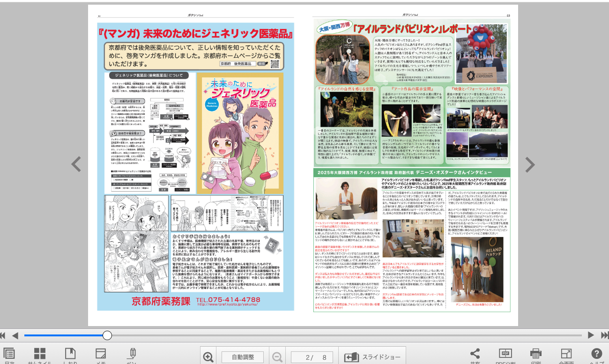Open the thumbnail (サムネイル) view
This screenshot has width=609, height=364.
click(40, 355)
